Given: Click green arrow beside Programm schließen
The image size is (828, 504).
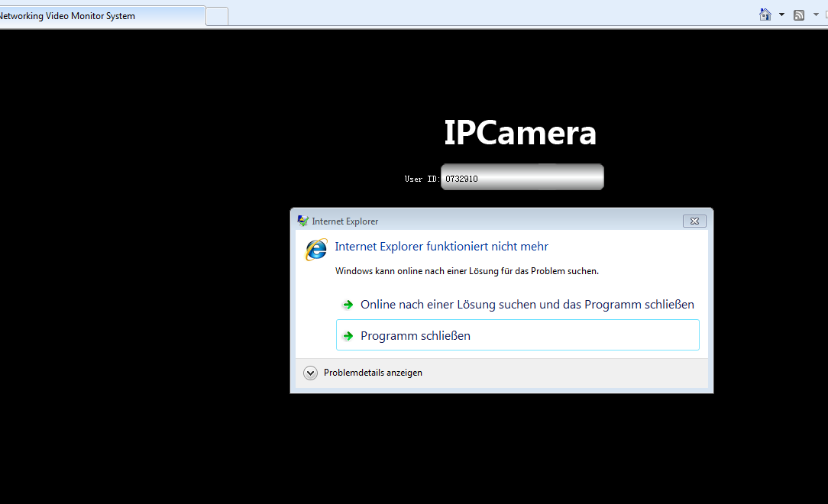Looking at the screenshot, I should [x=348, y=336].
